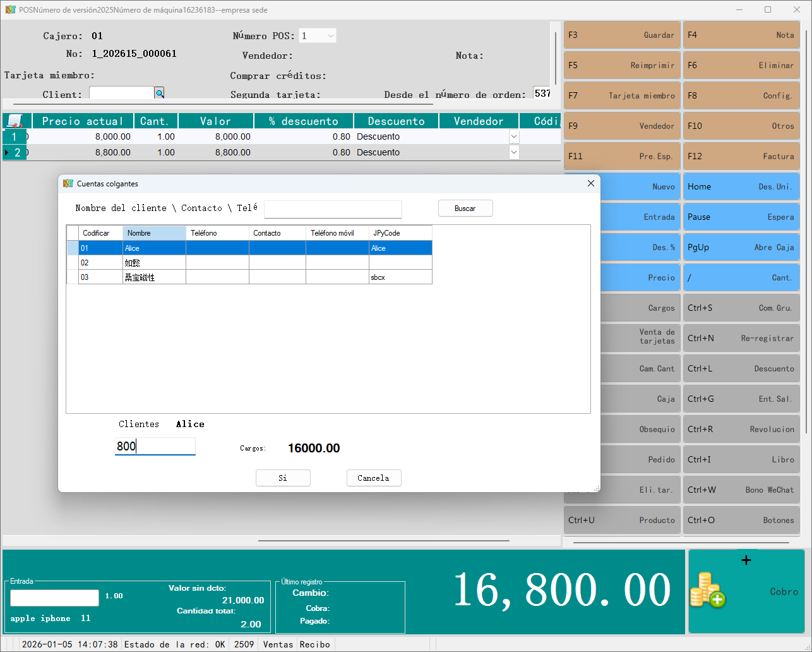Click the grid corner icon above row numbers
The height and width of the screenshot is (652, 812).
tap(15, 121)
